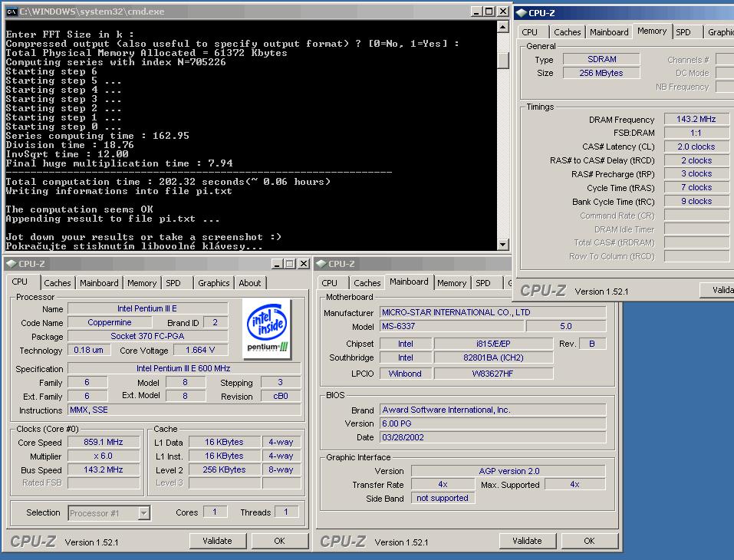Open the Caches tab in the CPU window
The image size is (734, 560).
pos(58,283)
